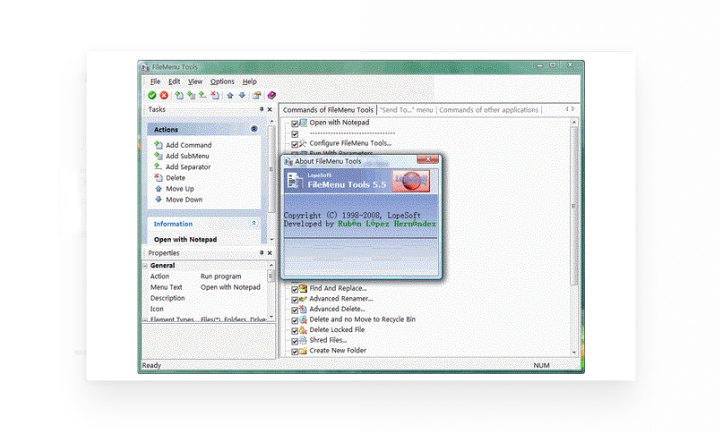Open the File menu
Image resolution: width=720 pixels, height=432 pixels.
pos(155,81)
